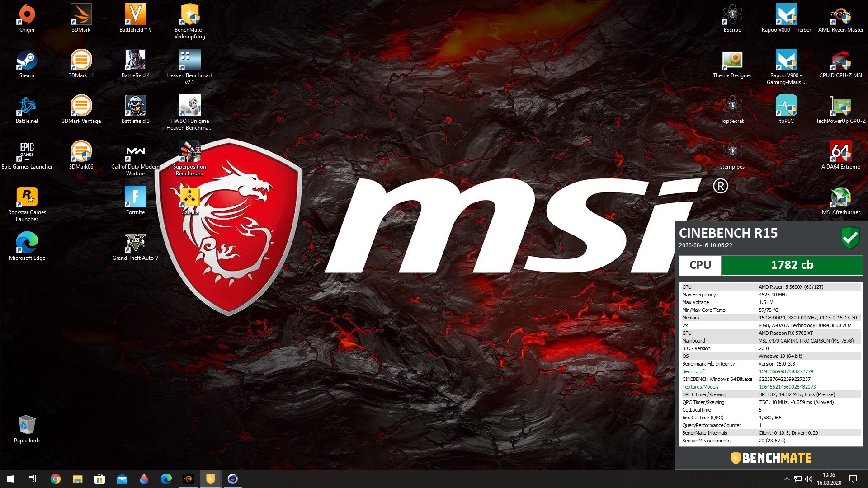This screenshot has width=868, height=488.
Task: Open AIDA64 Extreme shortcut
Action: pos(841,155)
